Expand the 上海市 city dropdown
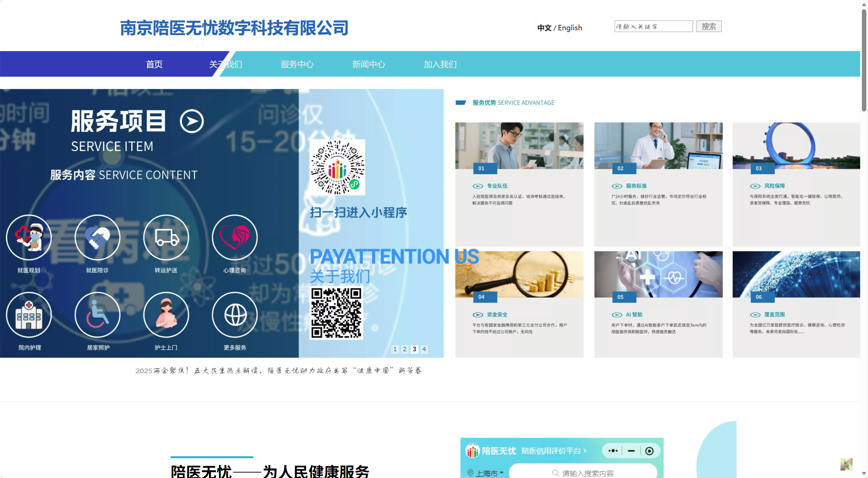This screenshot has width=868, height=478. point(490,473)
